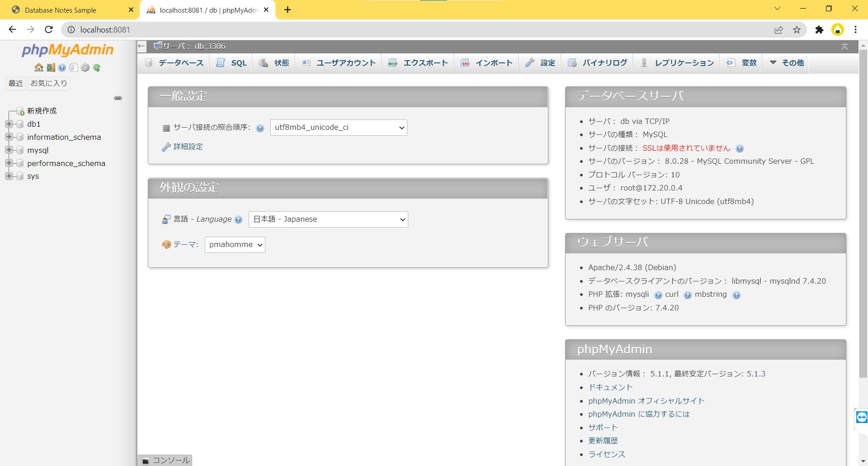Screen dimensions: 868x466
Task: Expand the mysql database node
Action: (x=9, y=150)
